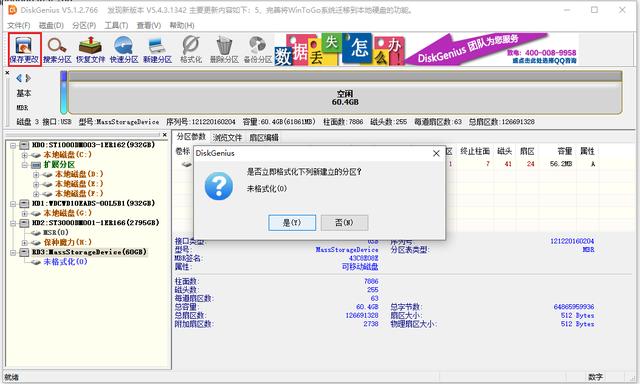The height and width of the screenshot is (384, 640).
Task: Click the 保存更改 save changes icon
Action: [24, 49]
